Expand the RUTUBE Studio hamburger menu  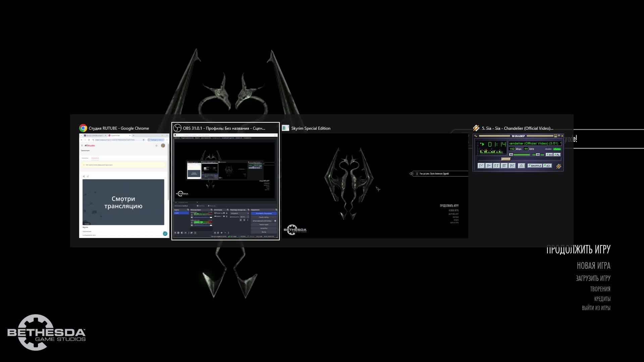[x=82, y=145]
